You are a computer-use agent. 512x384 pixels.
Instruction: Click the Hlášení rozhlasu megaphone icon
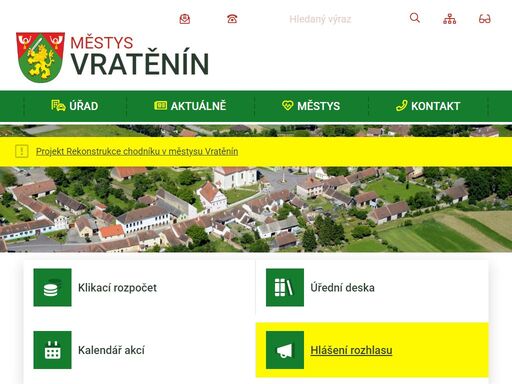(x=285, y=350)
